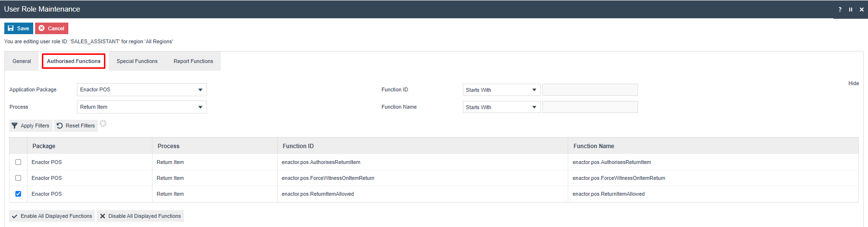Click the red Cancel button
Viewport: 868px width, 227px height.
pos(51,28)
